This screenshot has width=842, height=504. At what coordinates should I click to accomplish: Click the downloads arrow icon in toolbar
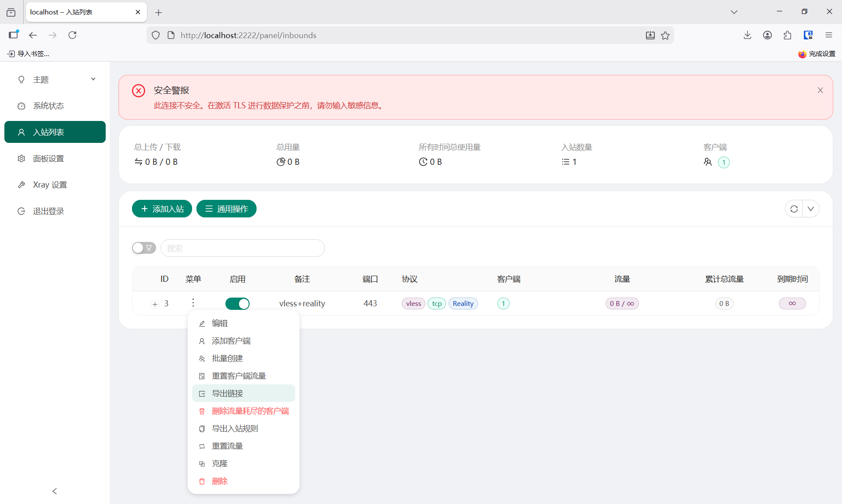747,35
